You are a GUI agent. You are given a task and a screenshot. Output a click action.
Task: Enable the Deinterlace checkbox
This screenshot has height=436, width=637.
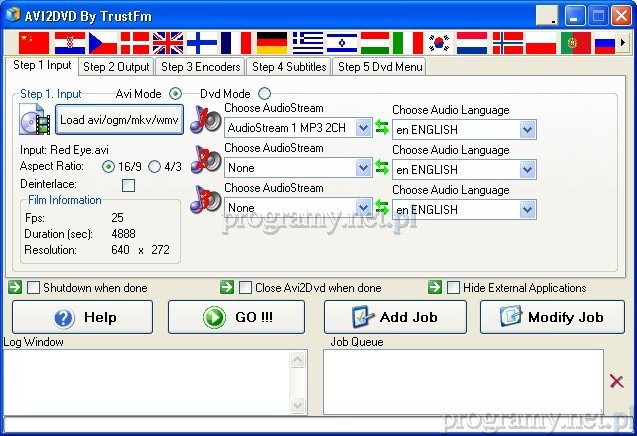point(128,185)
